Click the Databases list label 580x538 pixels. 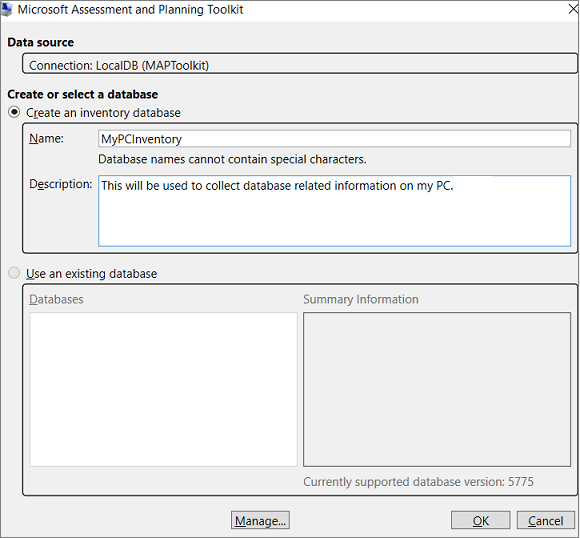pyautogui.click(x=56, y=299)
